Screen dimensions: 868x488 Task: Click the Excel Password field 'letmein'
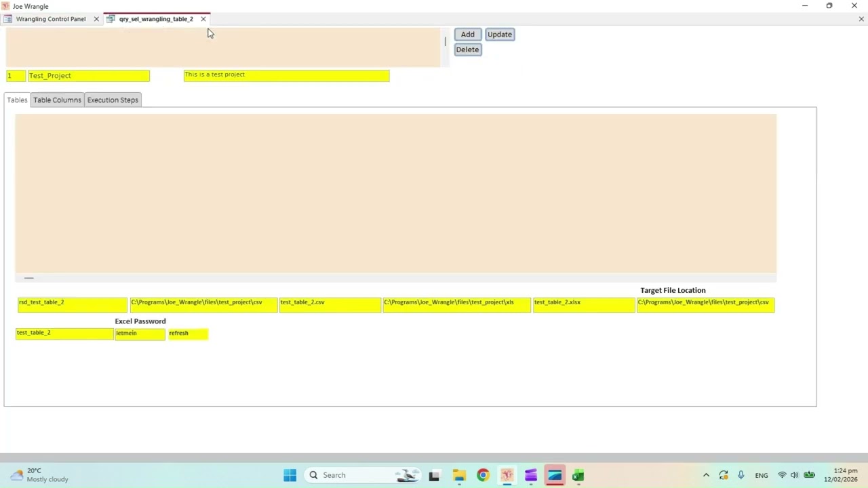pyautogui.click(x=140, y=334)
